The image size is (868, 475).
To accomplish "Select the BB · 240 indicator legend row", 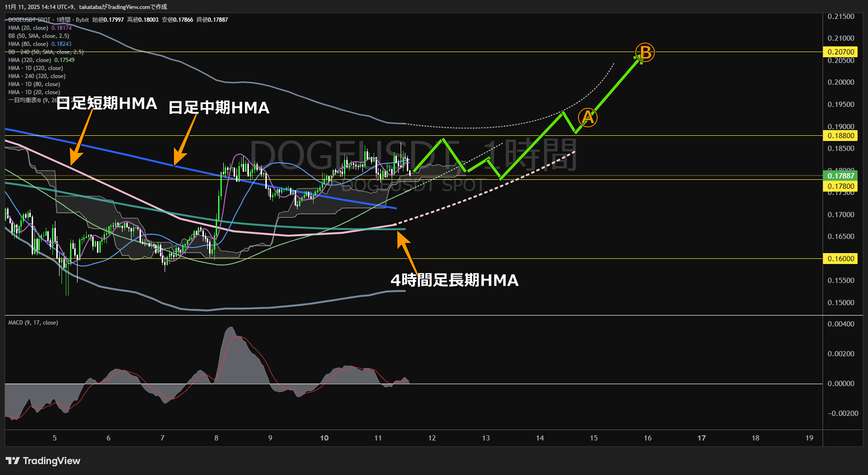I will pyautogui.click(x=46, y=52).
